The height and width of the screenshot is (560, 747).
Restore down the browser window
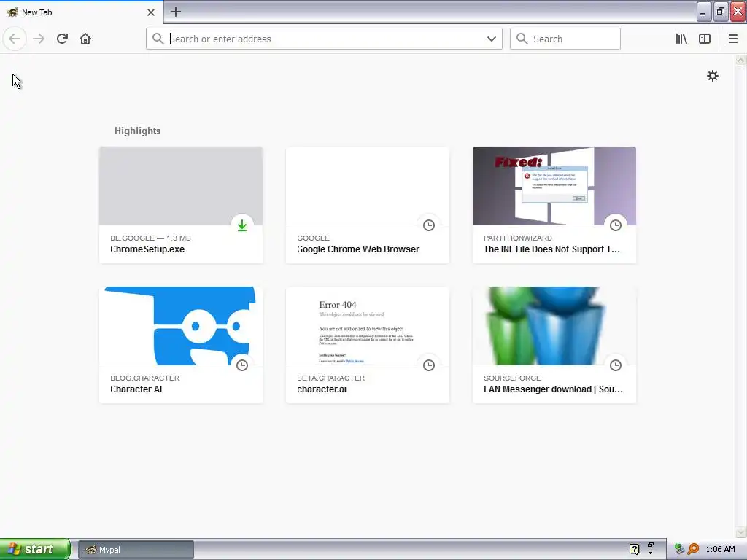720,12
